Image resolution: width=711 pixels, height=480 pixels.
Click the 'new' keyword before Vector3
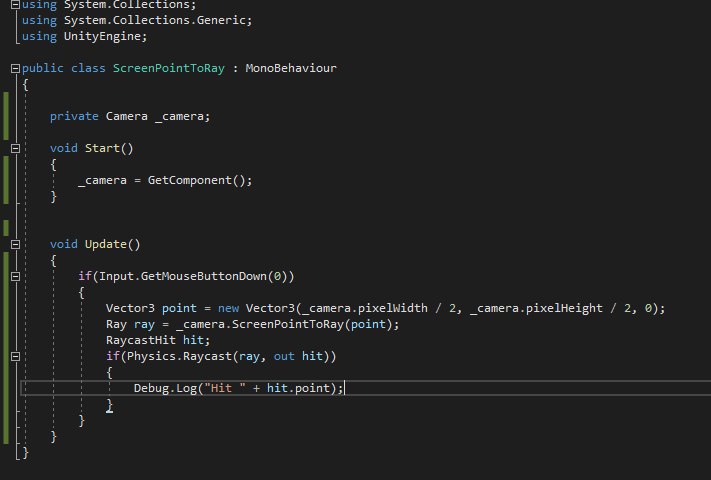coord(228,308)
